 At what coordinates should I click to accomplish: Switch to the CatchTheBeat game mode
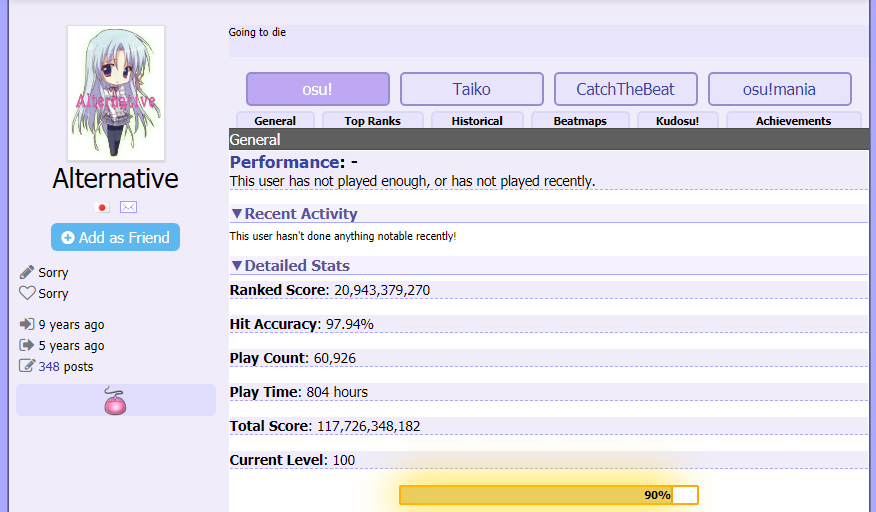626,89
